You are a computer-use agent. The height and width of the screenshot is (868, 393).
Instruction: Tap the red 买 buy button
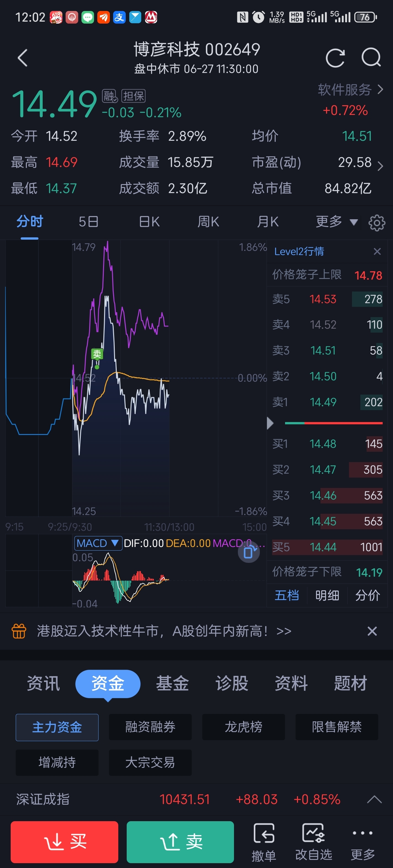pos(64,842)
